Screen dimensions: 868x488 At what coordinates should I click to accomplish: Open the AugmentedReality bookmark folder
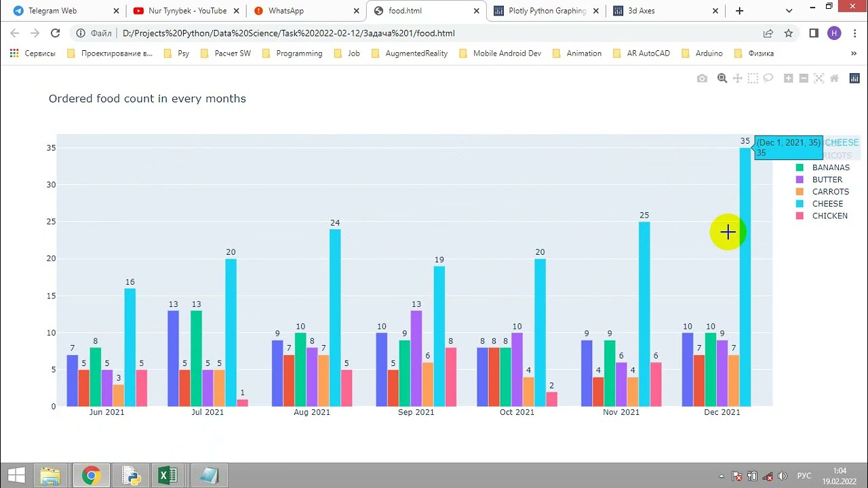(x=410, y=53)
